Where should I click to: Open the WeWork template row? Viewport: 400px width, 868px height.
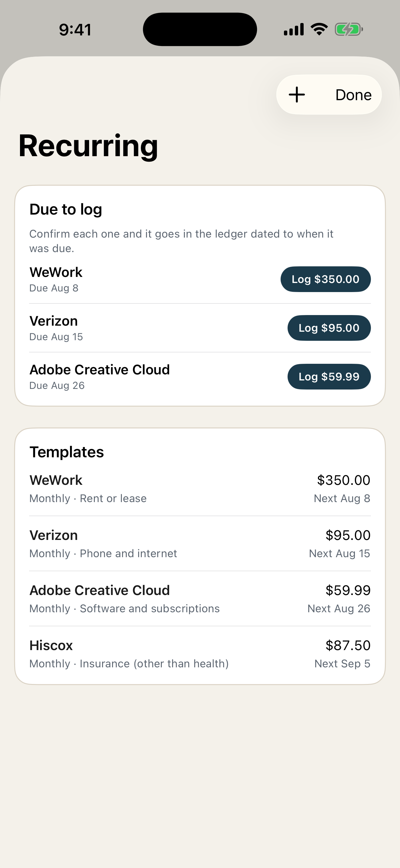click(200, 488)
